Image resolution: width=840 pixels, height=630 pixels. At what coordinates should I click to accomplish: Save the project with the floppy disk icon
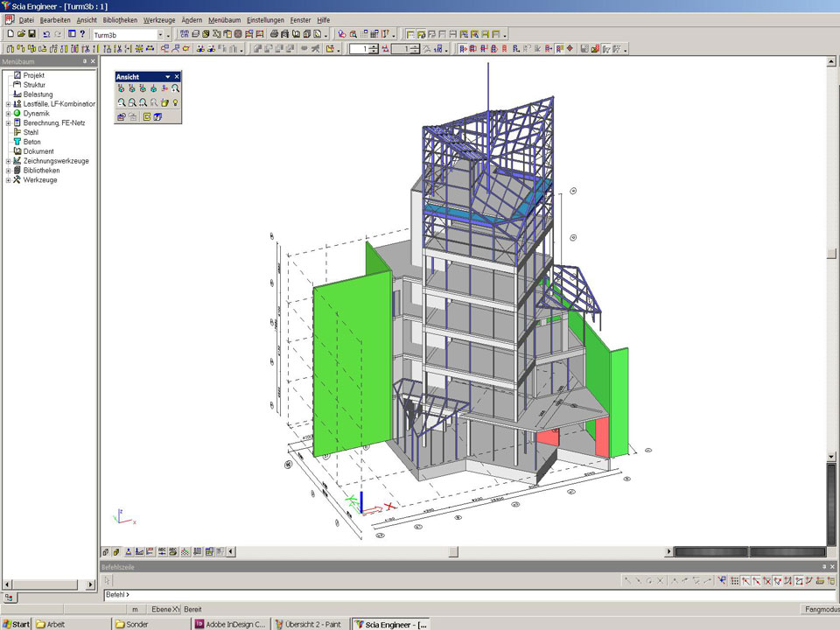32,34
